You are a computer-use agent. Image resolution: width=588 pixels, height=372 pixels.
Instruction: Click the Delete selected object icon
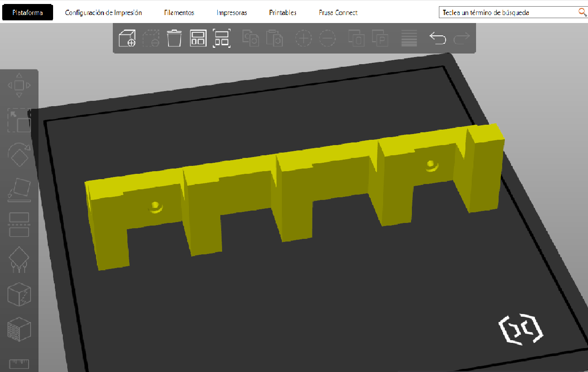pyautogui.click(x=151, y=38)
